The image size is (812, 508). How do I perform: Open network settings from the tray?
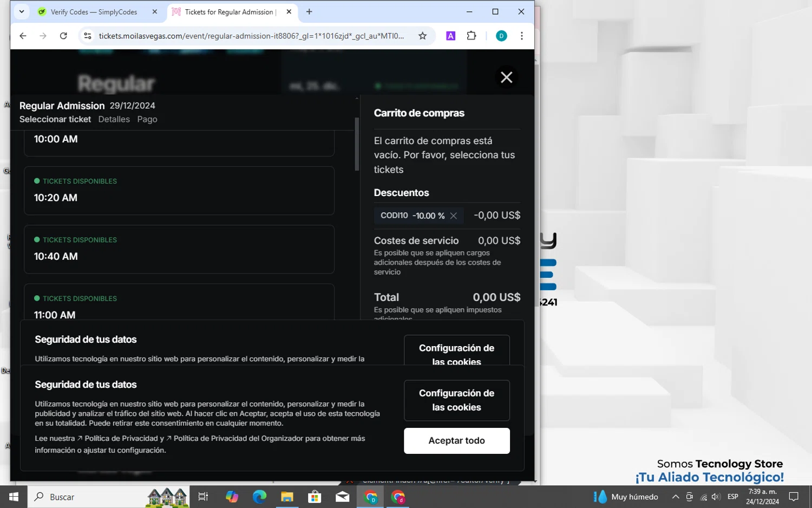(703, 497)
